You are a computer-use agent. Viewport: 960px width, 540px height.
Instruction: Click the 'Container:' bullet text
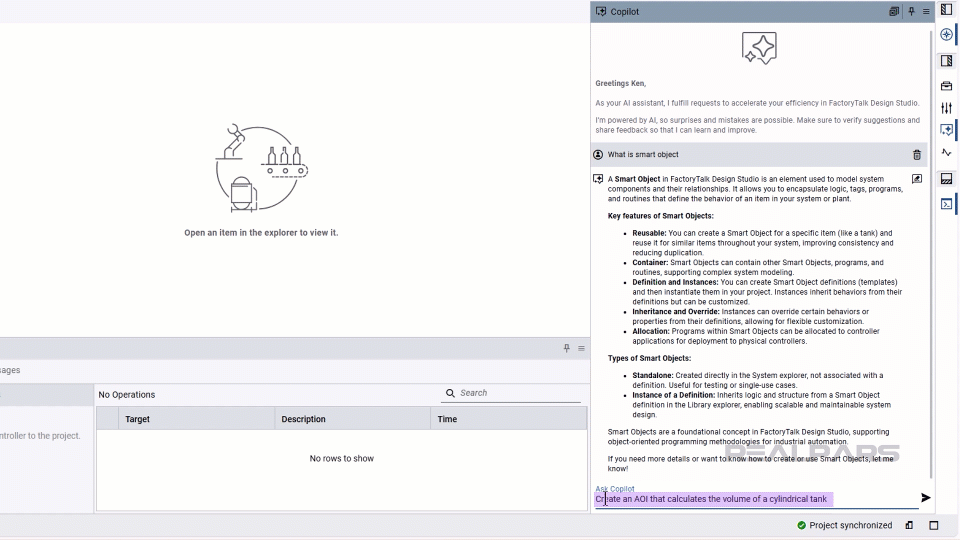click(x=650, y=263)
